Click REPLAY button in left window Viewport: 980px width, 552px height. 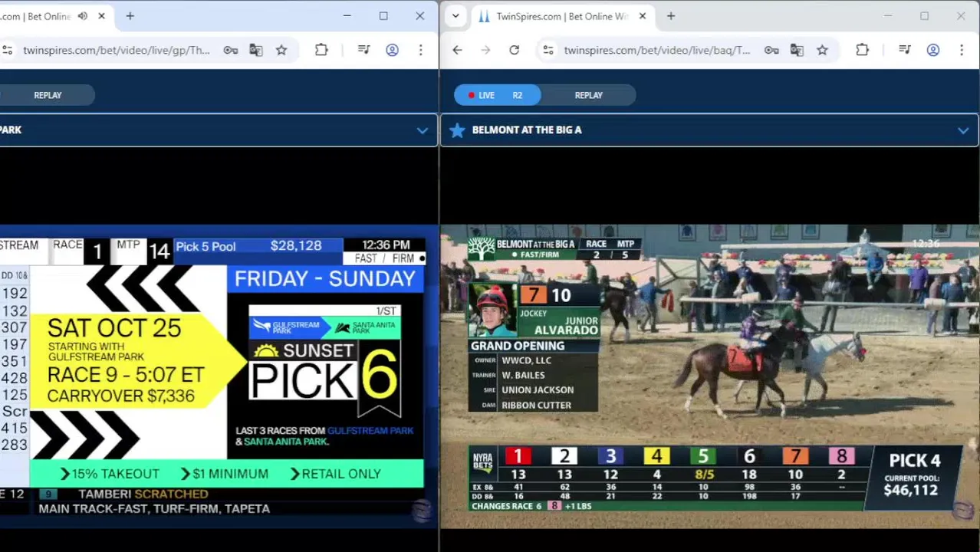pyautogui.click(x=48, y=95)
